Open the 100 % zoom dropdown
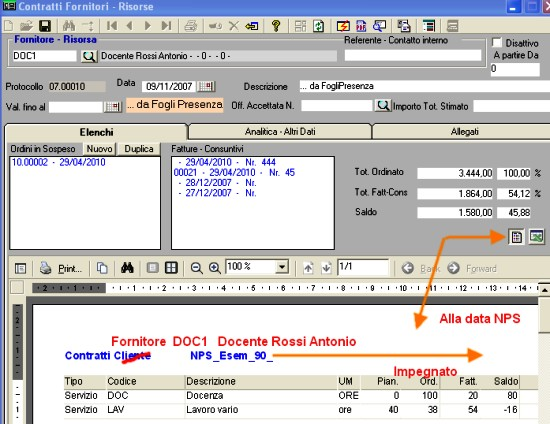This screenshot has height=424, width=550. (x=281, y=267)
